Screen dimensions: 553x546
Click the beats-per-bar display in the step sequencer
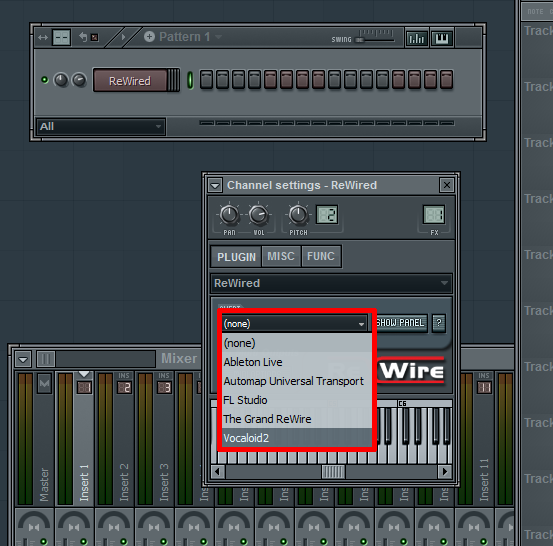point(61,37)
